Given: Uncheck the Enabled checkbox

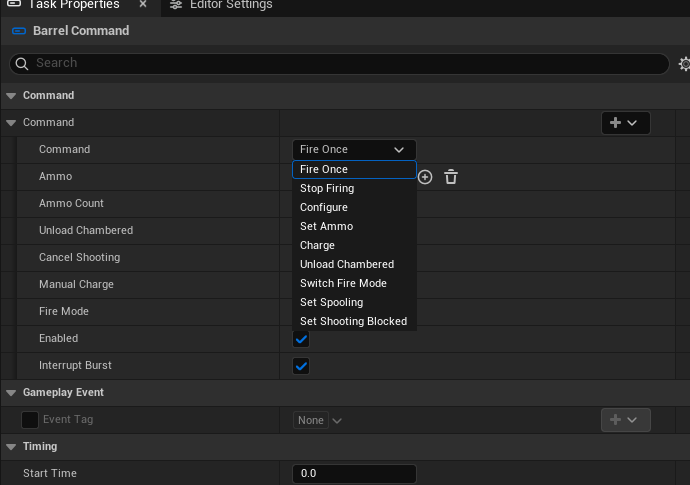Looking at the screenshot, I should click(x=301, y=339).
